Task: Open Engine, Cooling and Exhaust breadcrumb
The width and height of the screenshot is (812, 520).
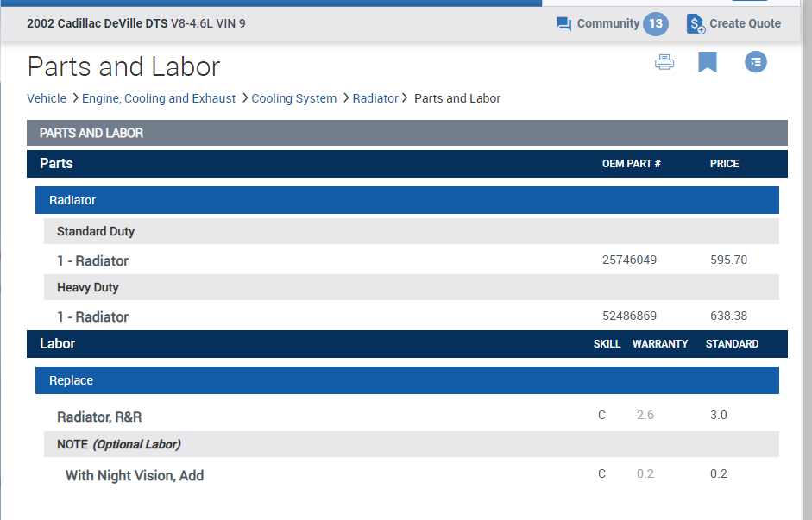Action: [159, 98]
